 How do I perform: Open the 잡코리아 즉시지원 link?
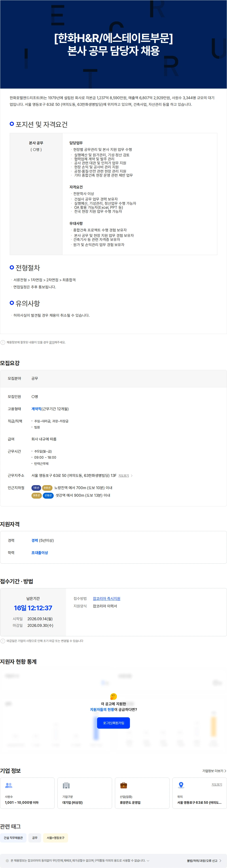107,599
